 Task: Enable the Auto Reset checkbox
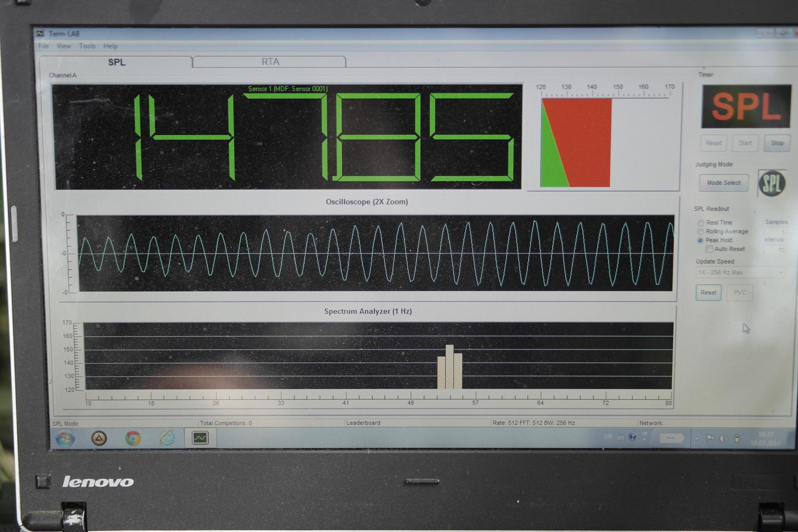pyautogui.click(x=709, y=249)
